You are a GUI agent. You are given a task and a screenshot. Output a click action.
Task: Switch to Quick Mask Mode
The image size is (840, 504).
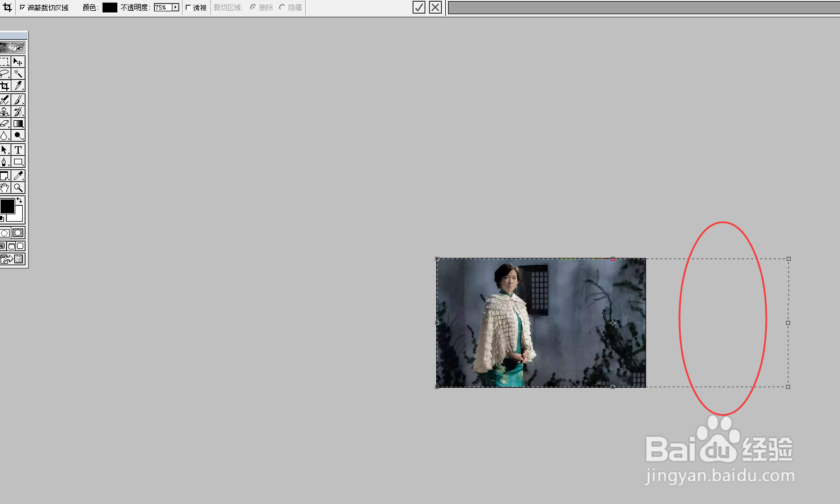[x=18, y=233]
